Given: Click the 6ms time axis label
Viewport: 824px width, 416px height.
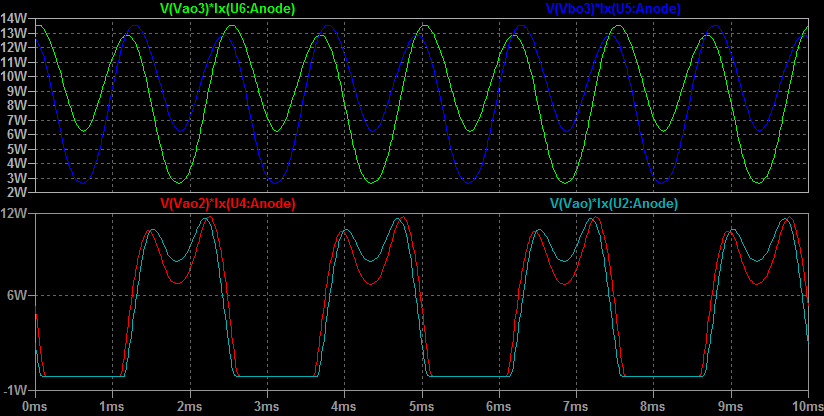Looking at the screenshot, I should (x=498, y=407).
